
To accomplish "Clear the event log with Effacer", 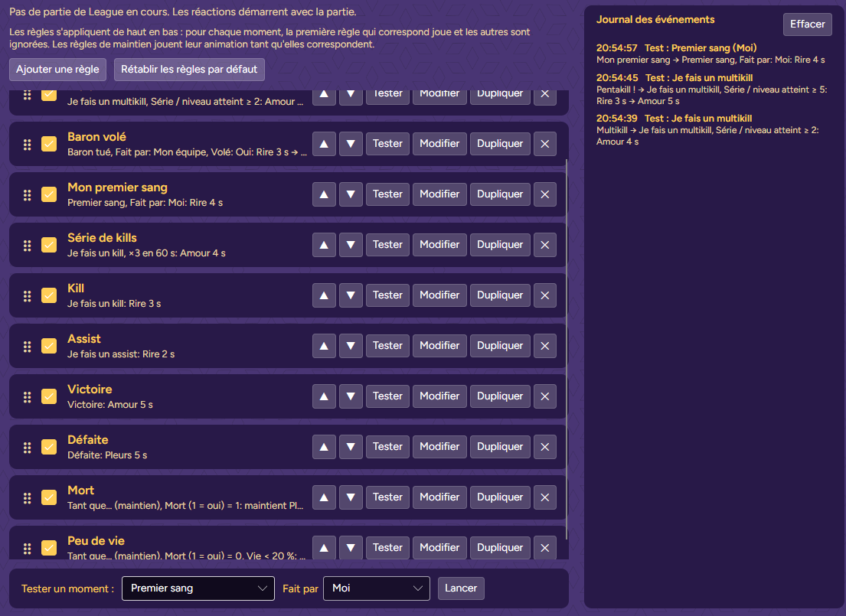I will [x=808, y=24].
